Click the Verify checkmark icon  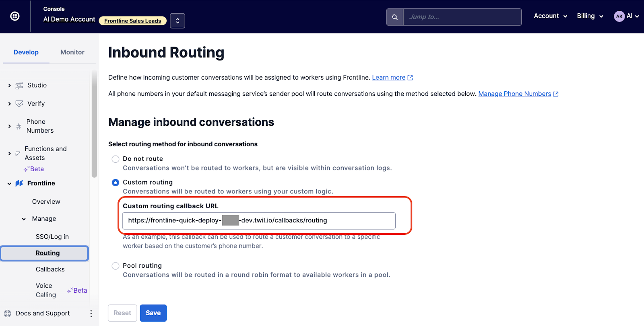pyautogui.click(x=19, y=104)
